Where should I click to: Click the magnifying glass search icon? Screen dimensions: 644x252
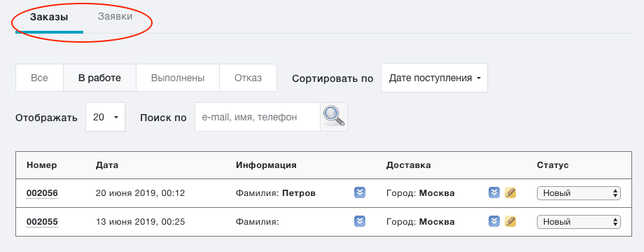point(334,117)
